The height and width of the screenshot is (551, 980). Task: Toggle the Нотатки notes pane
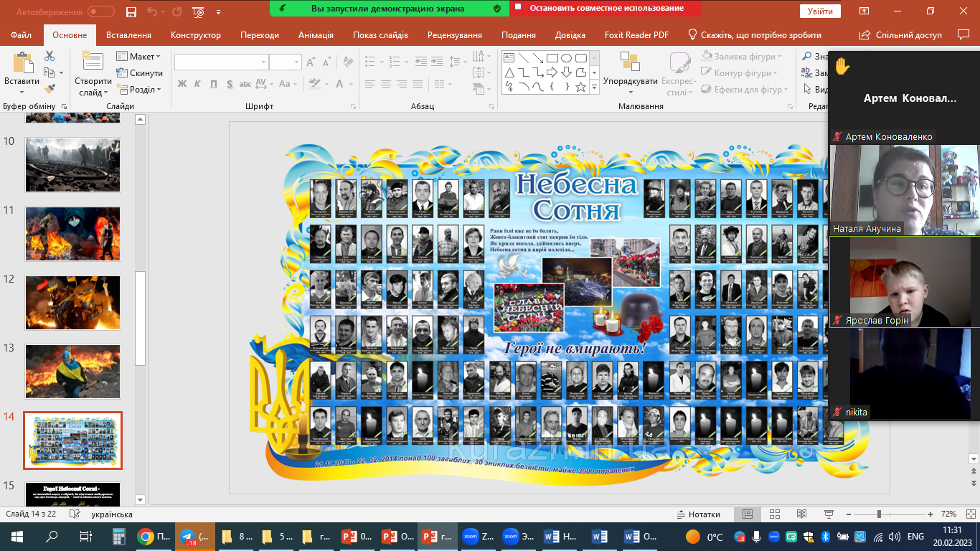[x=698, y=514]
